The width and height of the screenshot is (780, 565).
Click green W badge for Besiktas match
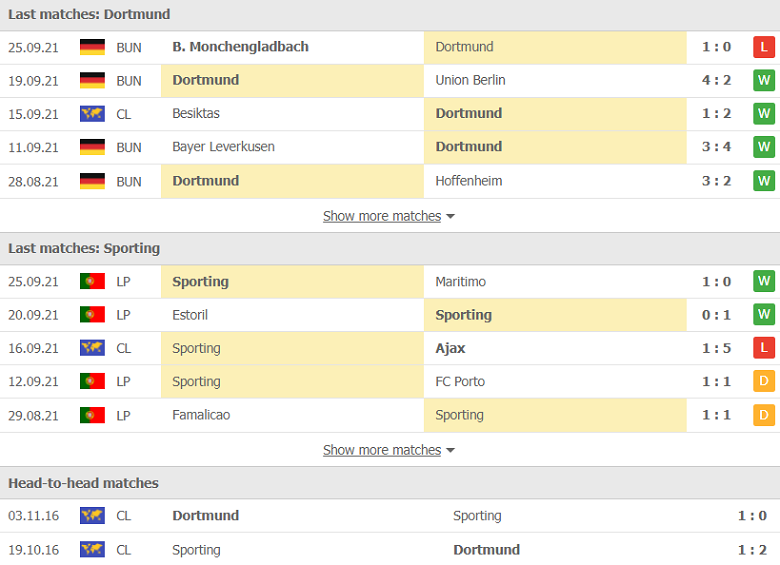click(764, 114)
